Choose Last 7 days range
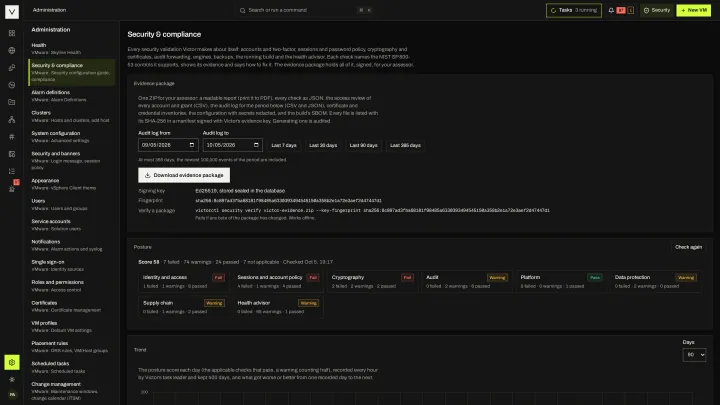The width and height of the screenshot is (720, 405). click(284, 145)
